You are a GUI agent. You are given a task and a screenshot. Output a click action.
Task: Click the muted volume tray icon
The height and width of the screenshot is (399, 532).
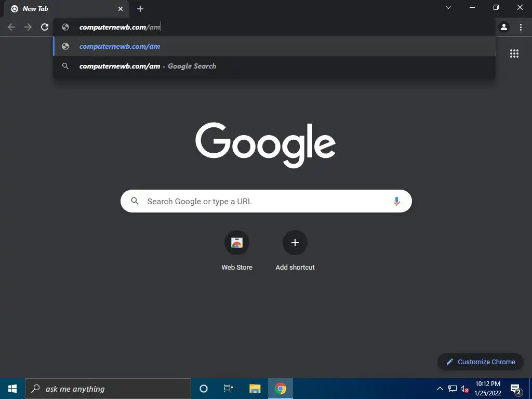(465, 389)
